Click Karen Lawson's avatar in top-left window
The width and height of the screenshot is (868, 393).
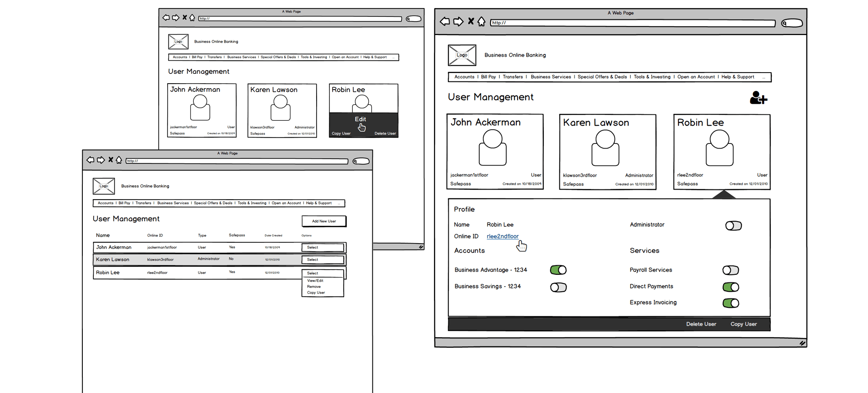[x=280, y=108]
